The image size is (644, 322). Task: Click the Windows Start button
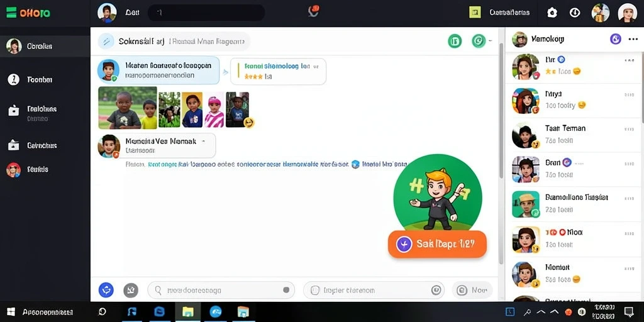point(11,312)
